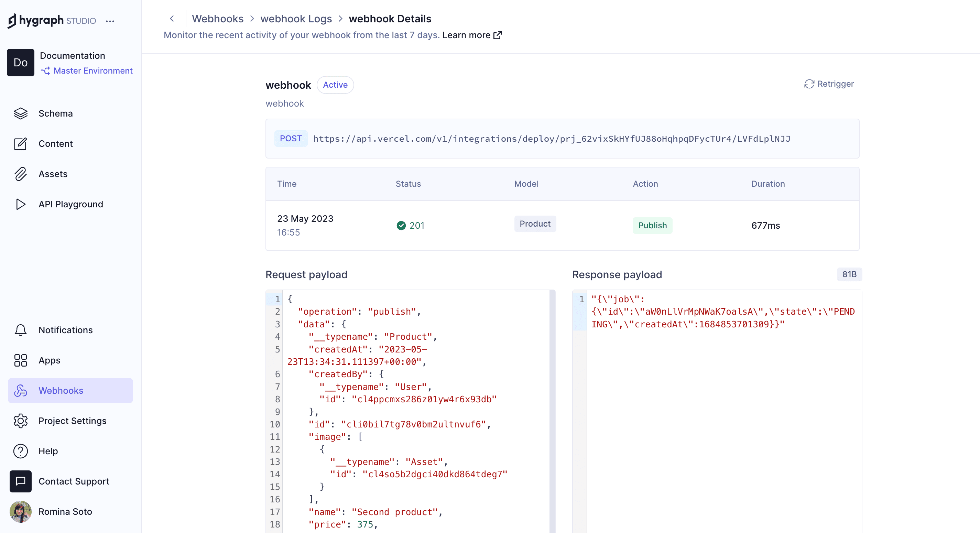980x533 pixels.
Task: Open the Assets panel icon
Action: [x=21, y=174]
